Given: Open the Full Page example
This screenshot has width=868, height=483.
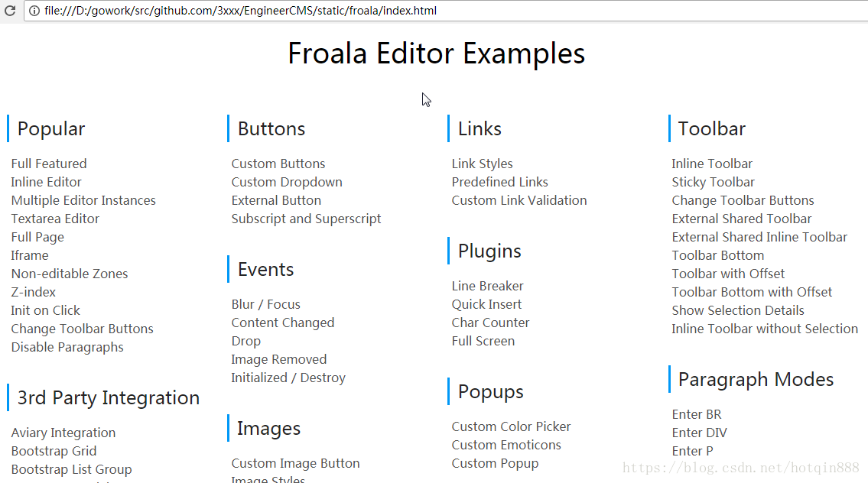Looking at the screenshot, I should tap(37, 237).
